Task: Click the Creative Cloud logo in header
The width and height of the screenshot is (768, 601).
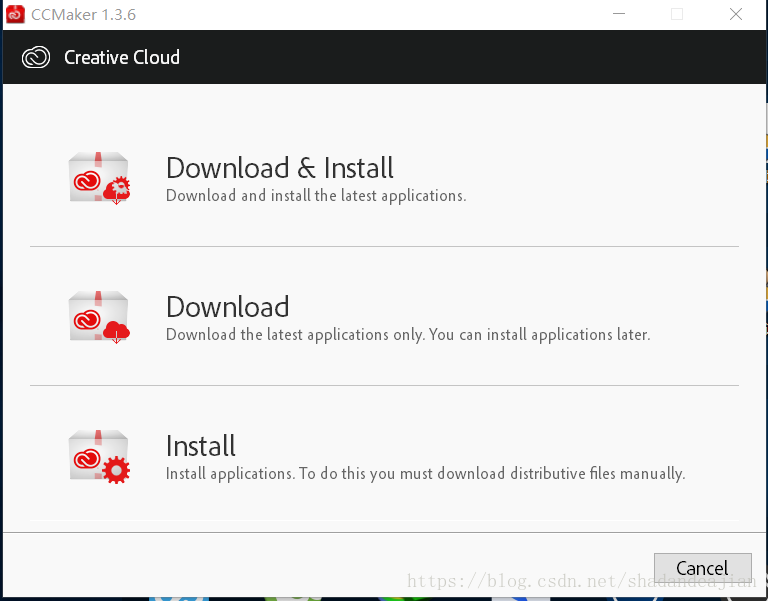Action: pyautogui.click(x=36, y=57)
